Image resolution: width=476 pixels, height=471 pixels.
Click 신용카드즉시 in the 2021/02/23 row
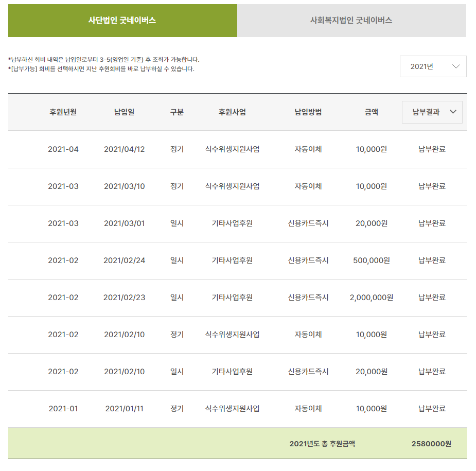click(x=308, y=298)
